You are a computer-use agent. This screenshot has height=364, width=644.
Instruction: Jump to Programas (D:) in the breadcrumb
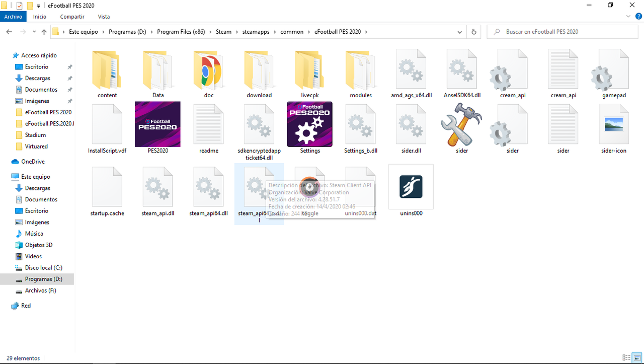[x=127, y=32]
